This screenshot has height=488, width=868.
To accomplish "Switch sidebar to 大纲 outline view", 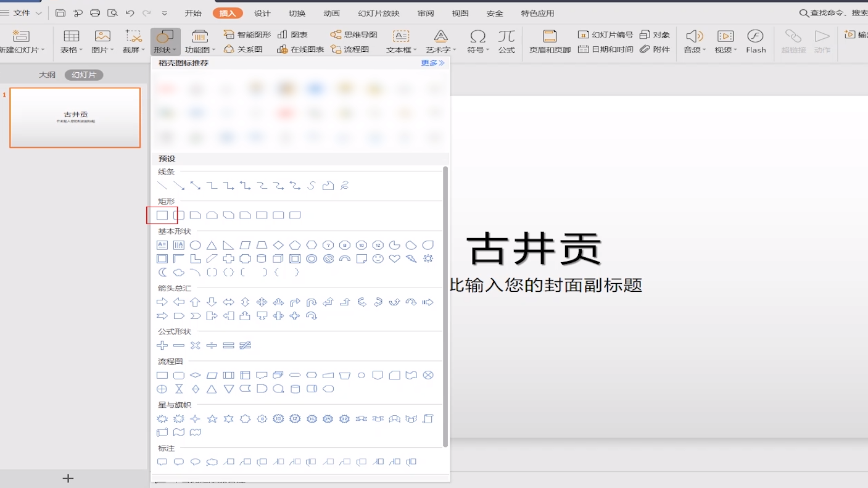I will [x=48, y=75].
